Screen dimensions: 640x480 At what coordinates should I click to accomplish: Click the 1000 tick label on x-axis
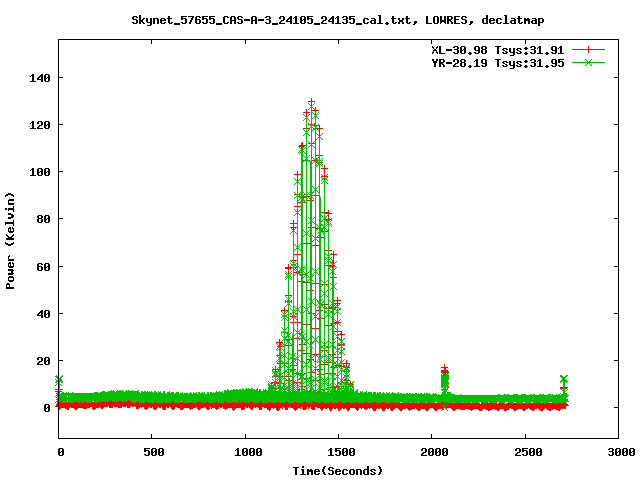[248, 452]
